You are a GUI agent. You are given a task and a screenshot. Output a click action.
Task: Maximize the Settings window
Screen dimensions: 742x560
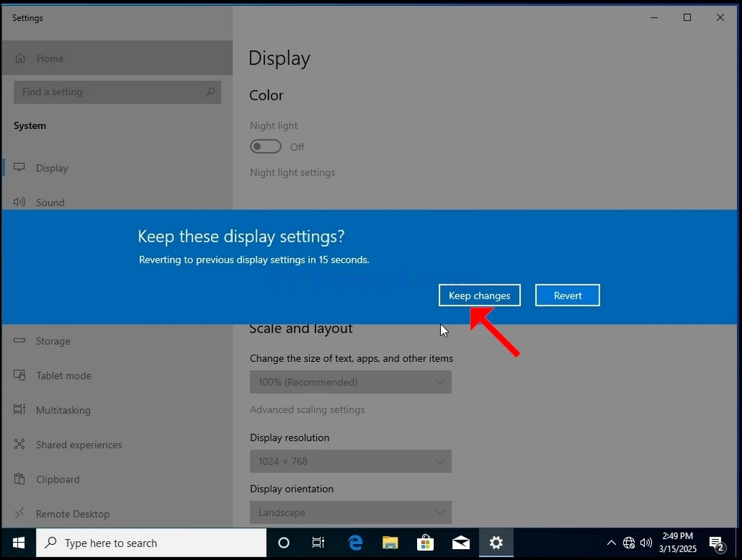point(687,17)
